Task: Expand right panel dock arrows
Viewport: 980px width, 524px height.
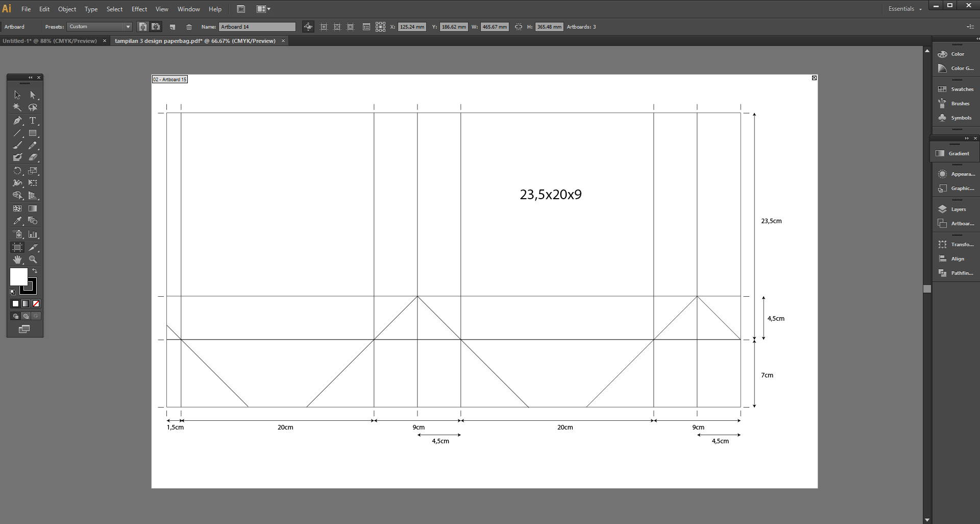Action: pyautogui.click(x=977, y=39)
